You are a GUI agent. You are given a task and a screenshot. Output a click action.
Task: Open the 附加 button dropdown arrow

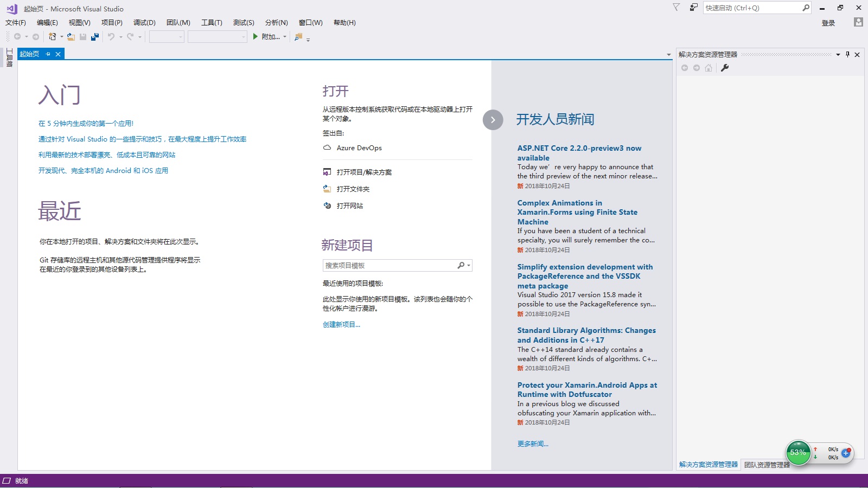284,37
